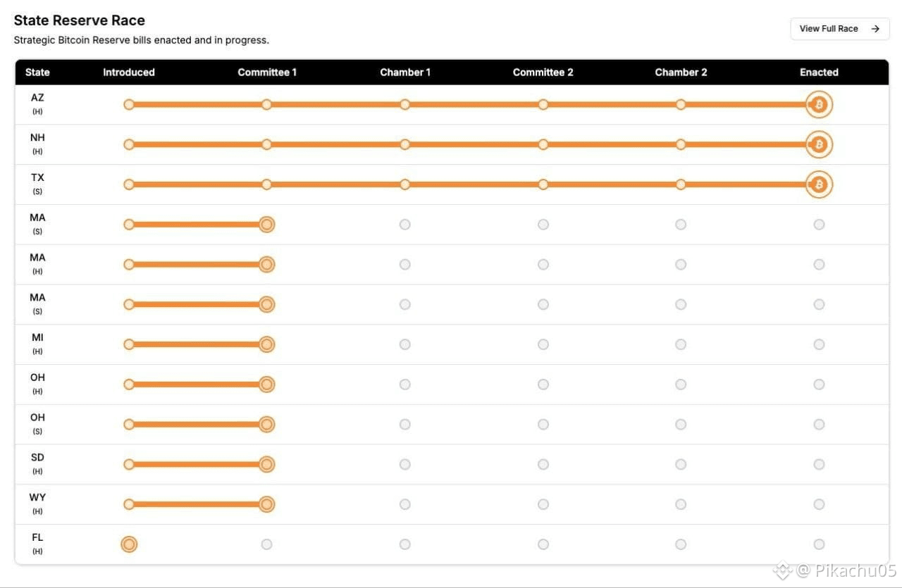
Task: Click the SD (H) state label
Action: coord(37,464)
